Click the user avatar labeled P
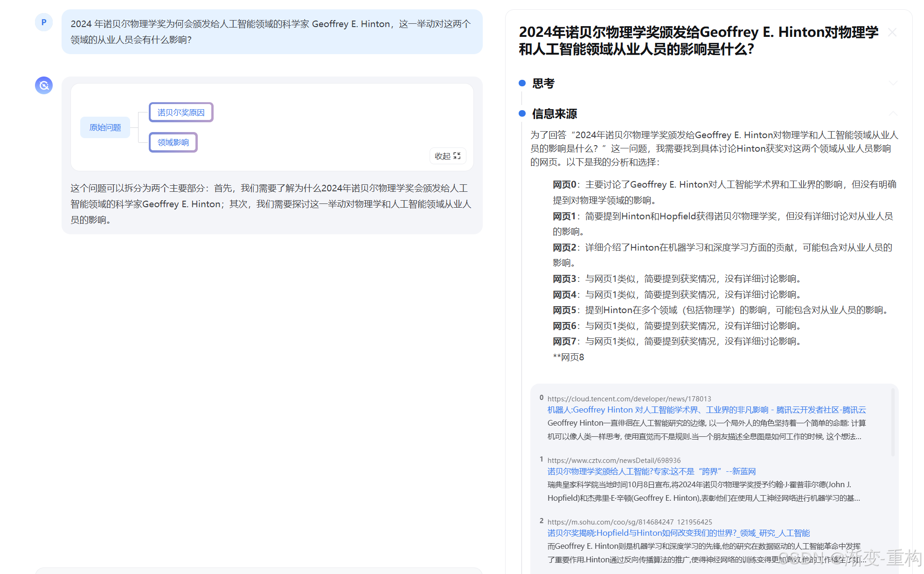This screenshot has width=924, height=574. [44, 22]
